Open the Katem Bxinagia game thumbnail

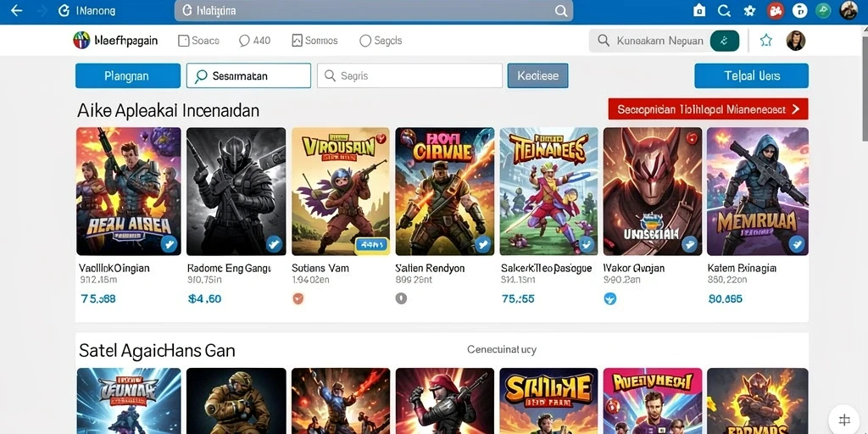pyautogui.click(x=757, y=192)
